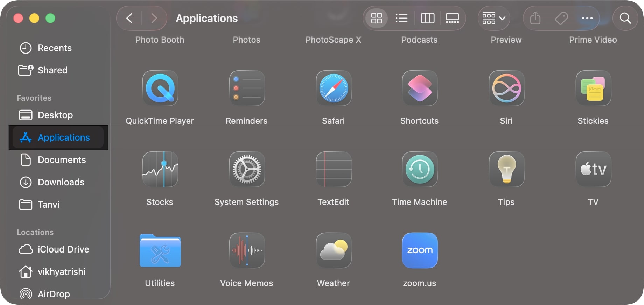Open Documents in the sidebar
Screen dimensions: 644x305
click(58, 160)
